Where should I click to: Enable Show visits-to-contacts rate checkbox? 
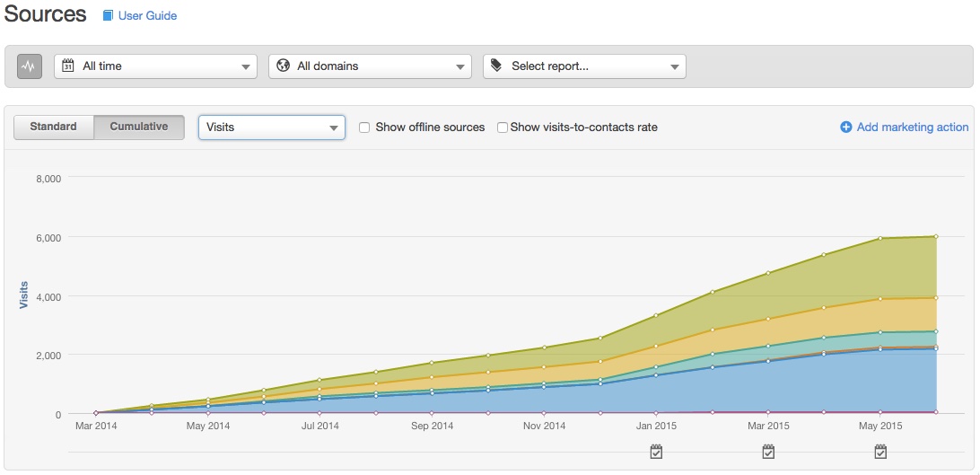tap(503, 128)
